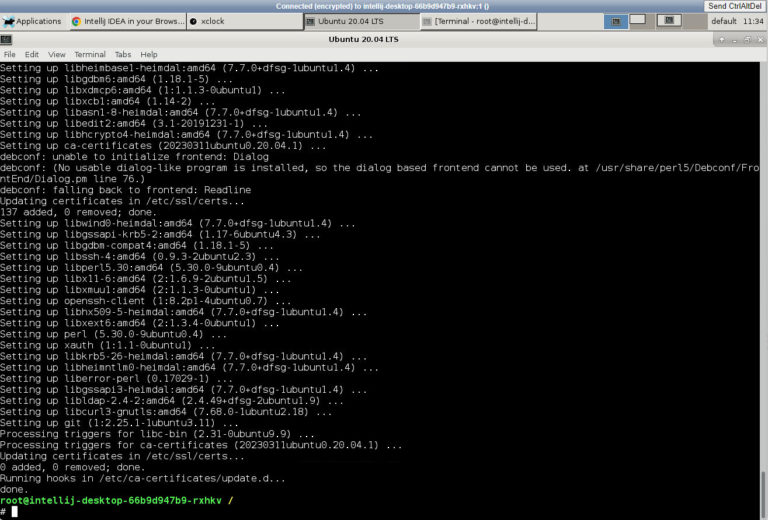
Task: Click the 'Setting up libgdbm6' output line
Action: click(116, 79)
